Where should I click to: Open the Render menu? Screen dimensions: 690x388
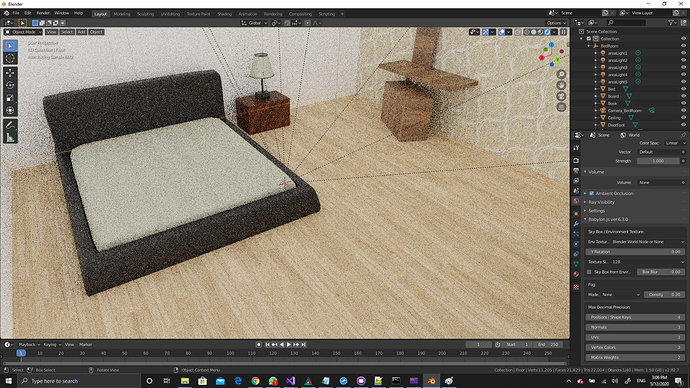click(43, 13)
